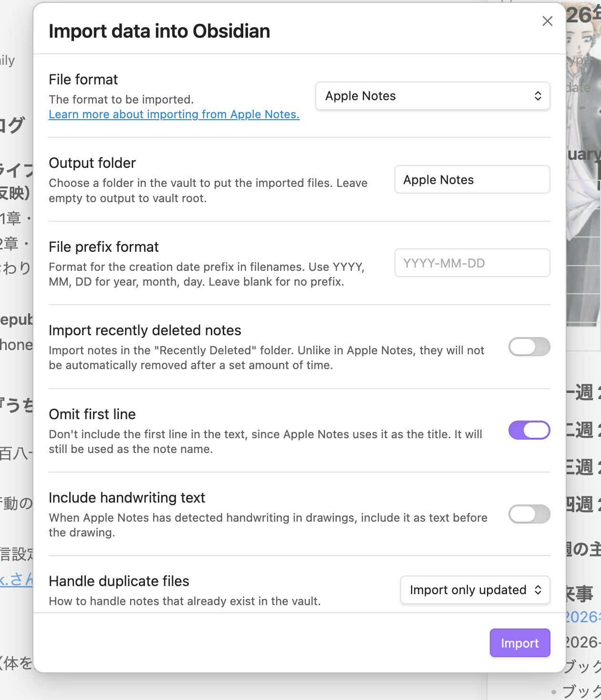Click "How to handle notes that already exist" text
This screenshot has height=700, width=601.
[x=185, y=601]
